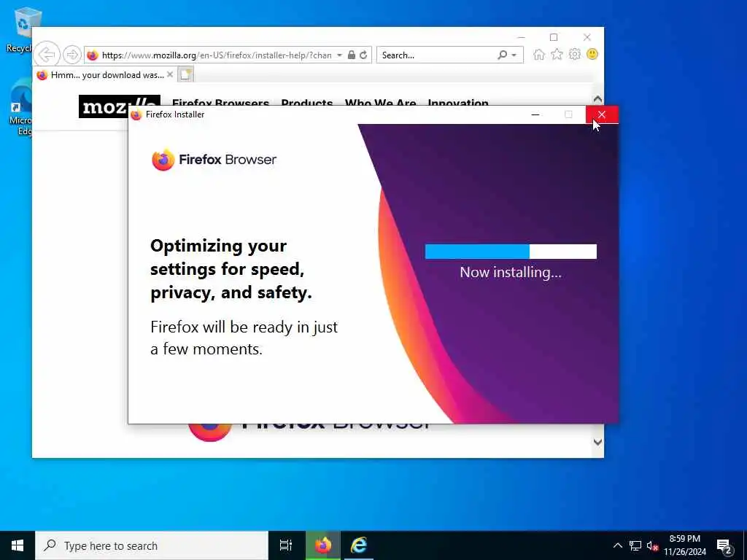
Task: Open Products menu on mozilla site
Action: tap(307, 103)
